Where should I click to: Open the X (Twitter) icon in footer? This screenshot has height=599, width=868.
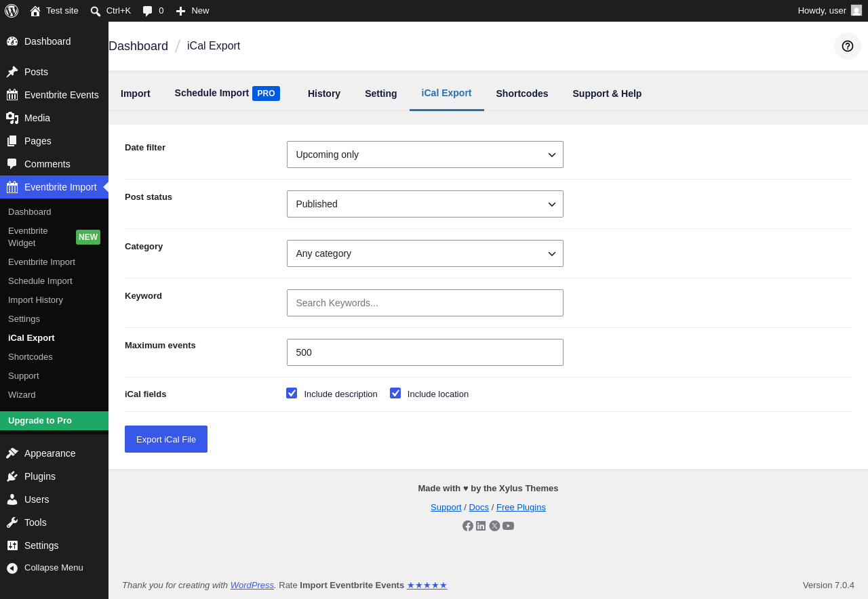pyautogui.click(x=494, y=526)
